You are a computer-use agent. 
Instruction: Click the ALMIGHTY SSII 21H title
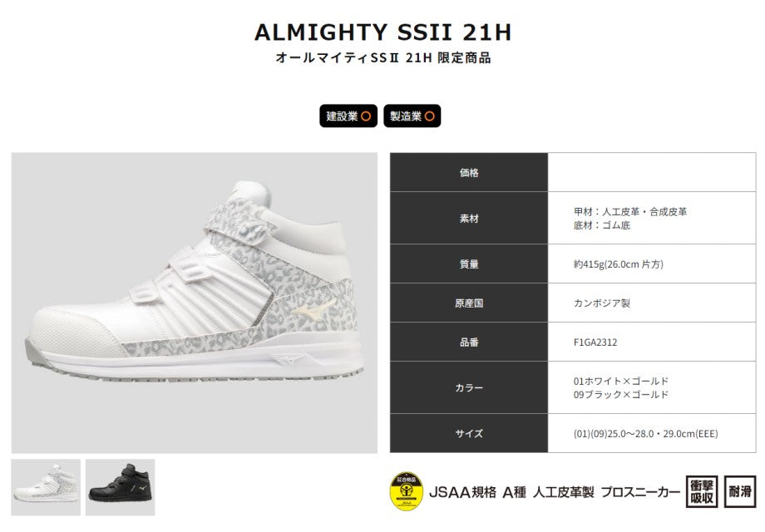click(x=383, y=32)
